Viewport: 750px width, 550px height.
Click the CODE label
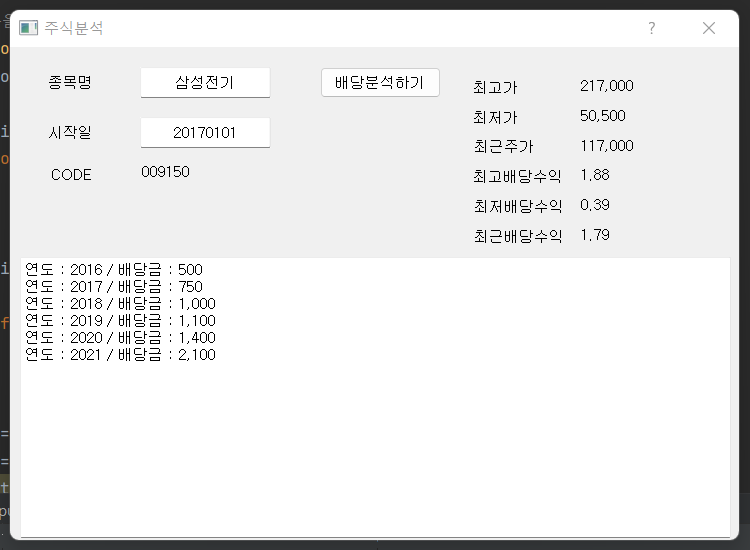pyautogui.click(x=71, y=175)
